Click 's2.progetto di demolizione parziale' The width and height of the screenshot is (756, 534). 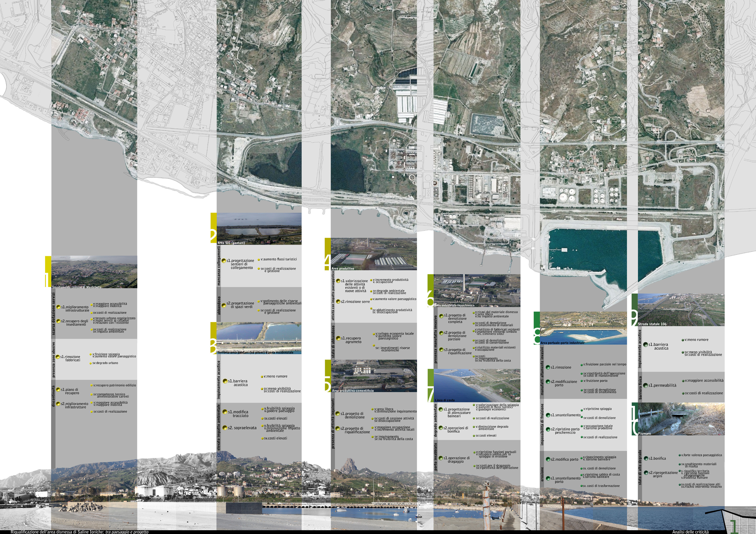[x=455, y=336]
